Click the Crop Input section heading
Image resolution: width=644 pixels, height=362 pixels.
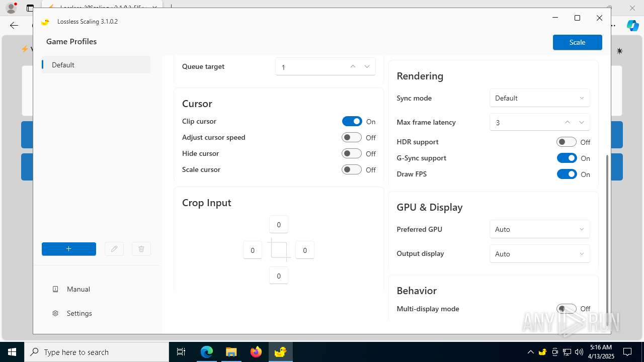[x=207, y=203]
